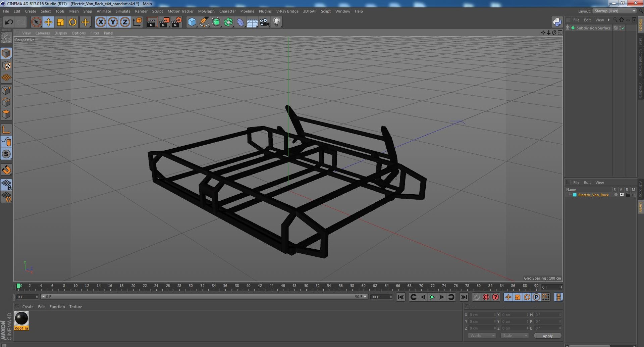Open the Layout Startup dropdown
This screenshot has width=644, height=347.
(614, 11)
